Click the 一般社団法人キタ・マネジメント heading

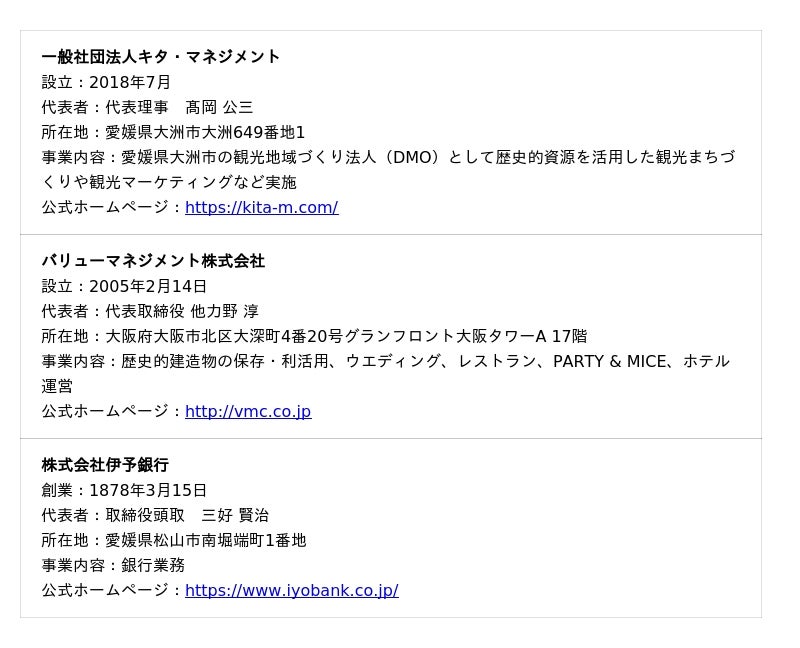161,57
